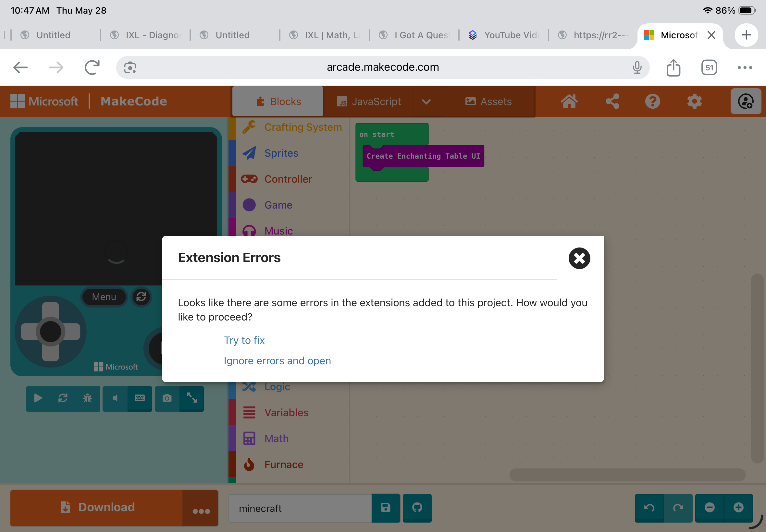Open the browser camera search icon
This screenshot has height=532, width=766.
[130, 68]
